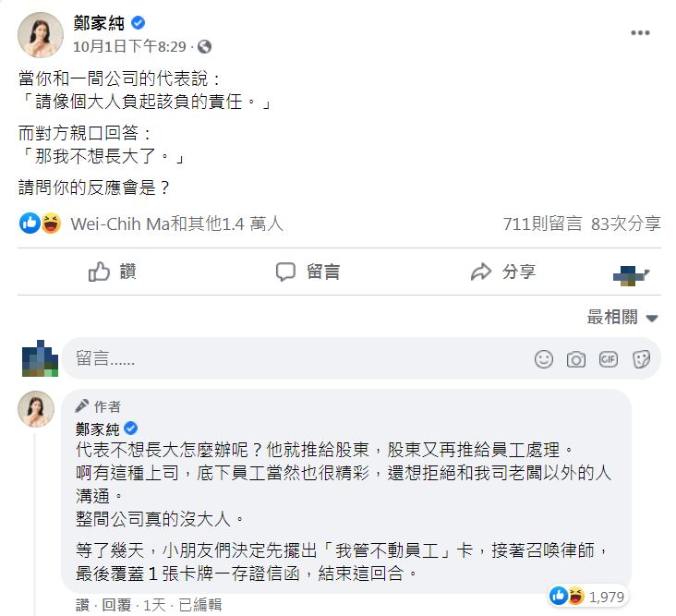Click the GIF icon in the comment box

point(608,359)
